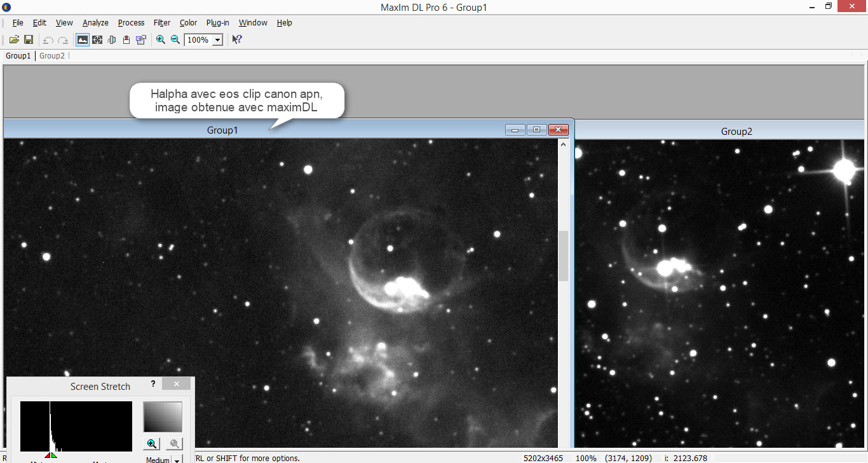Image resolution: width=868 pixels, height=463 pixels.
Task: Zoom in the Screen Stretch histogram
Action: pos(152,444)
